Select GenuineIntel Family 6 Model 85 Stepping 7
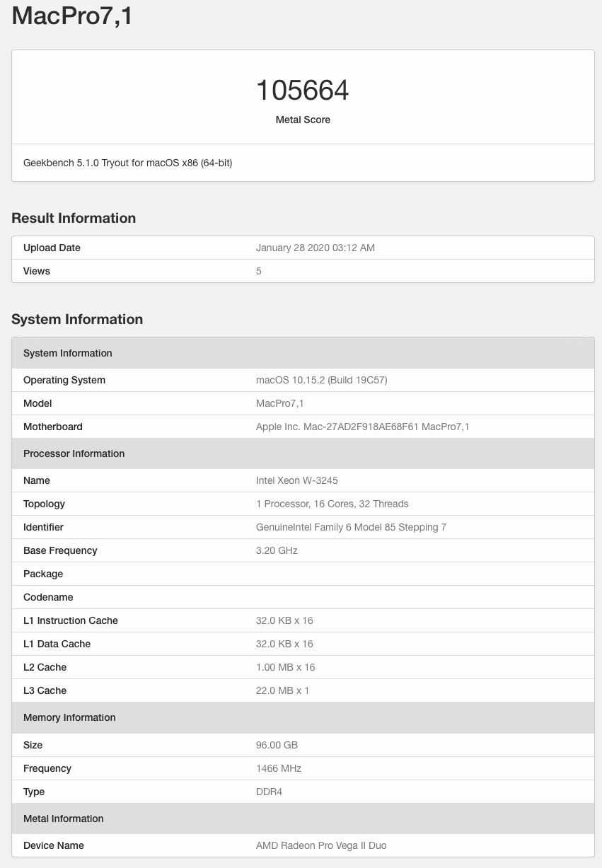 tap(351, 527)
